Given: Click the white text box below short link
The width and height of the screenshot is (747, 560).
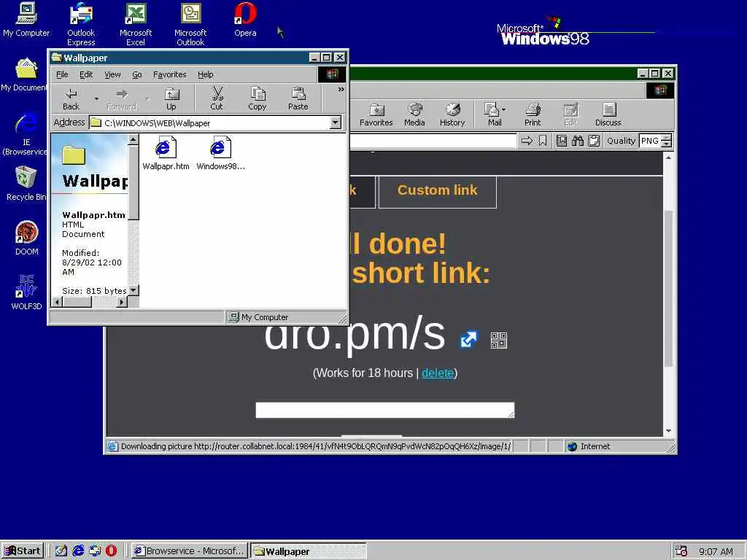Looking at the screenshot, I should tap(385, 411).
